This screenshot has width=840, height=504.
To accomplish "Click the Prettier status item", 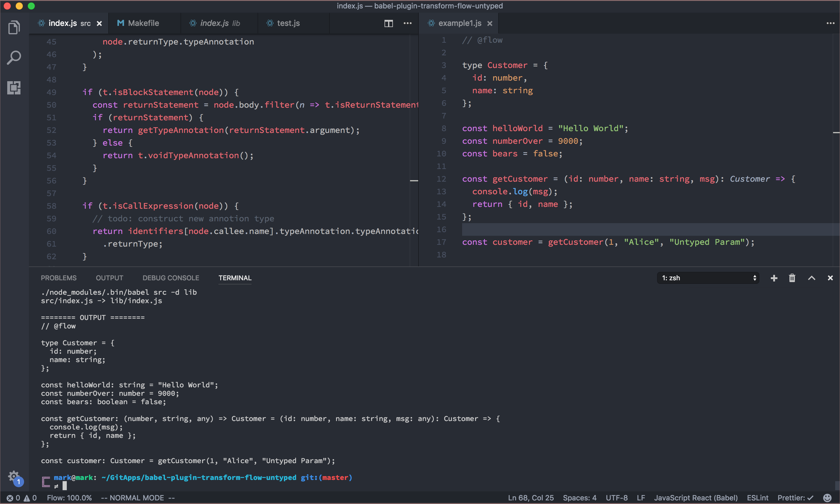I will pyautogui.click(x=795, y=498).
